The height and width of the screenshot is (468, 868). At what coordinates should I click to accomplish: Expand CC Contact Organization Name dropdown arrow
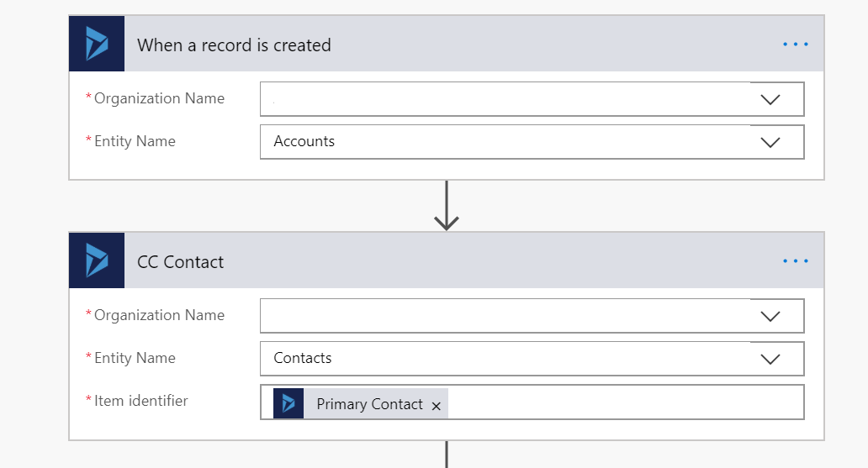tap(770, 317)
